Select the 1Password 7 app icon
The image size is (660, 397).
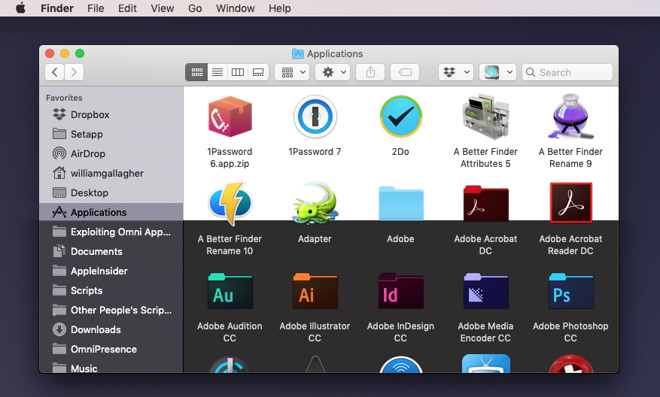[315, 116]
